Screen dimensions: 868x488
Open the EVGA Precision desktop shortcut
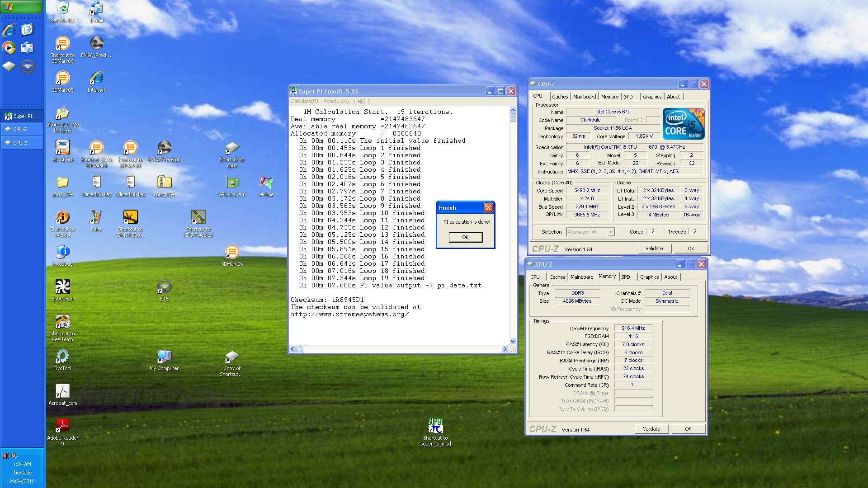point(164,148)
